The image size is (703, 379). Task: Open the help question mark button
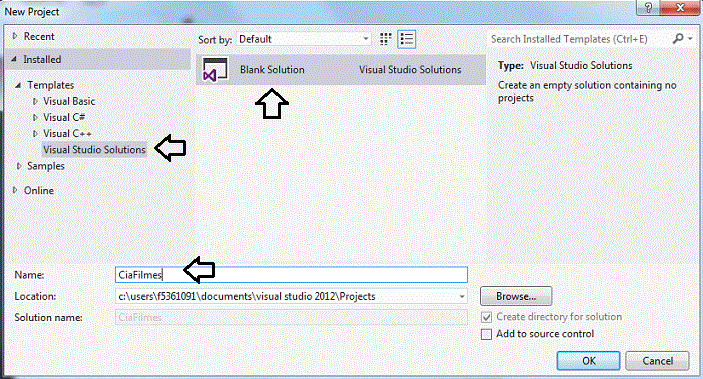point(648,7)
